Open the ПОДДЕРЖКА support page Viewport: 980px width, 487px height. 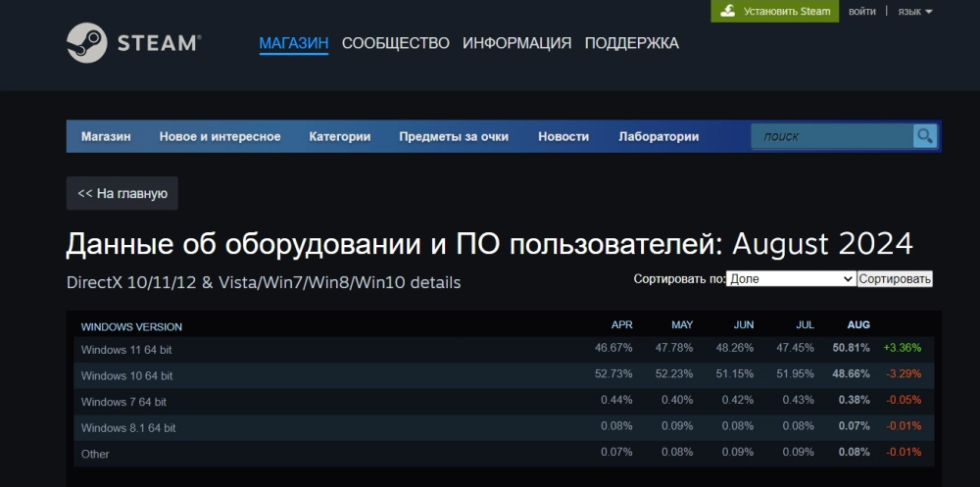pos(631,43)
